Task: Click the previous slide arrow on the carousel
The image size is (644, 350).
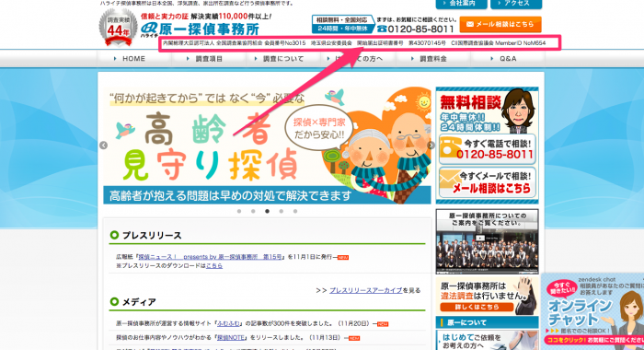Action: (x=103, y=146)
